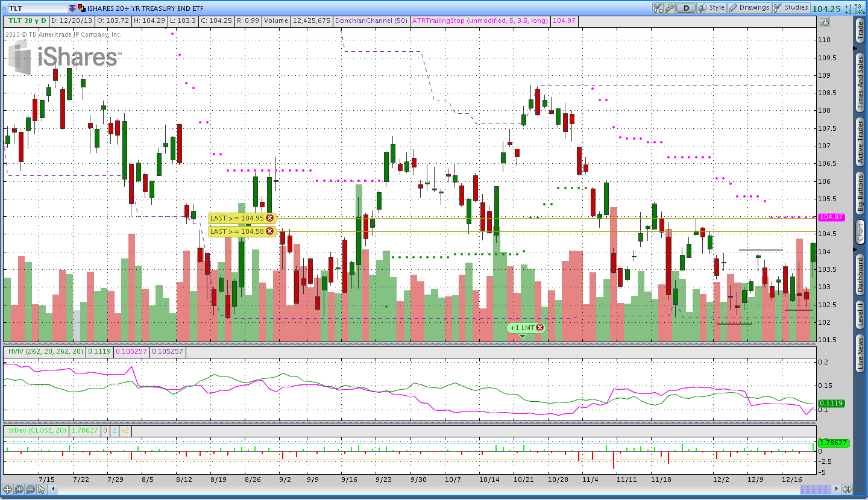The width and height of the screenshot is (868, 500).
Task: Click the ATRTrailingStop study label
Action: [480, 20]
